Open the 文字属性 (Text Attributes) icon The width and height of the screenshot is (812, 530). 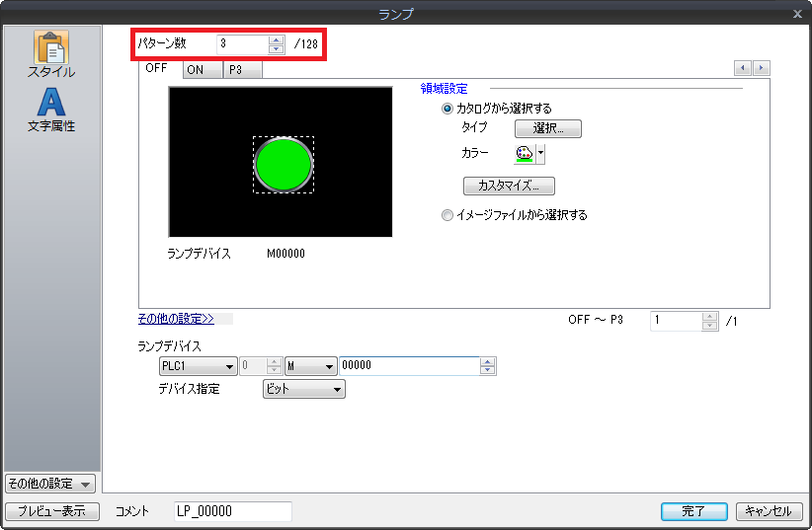pos(51,109)
